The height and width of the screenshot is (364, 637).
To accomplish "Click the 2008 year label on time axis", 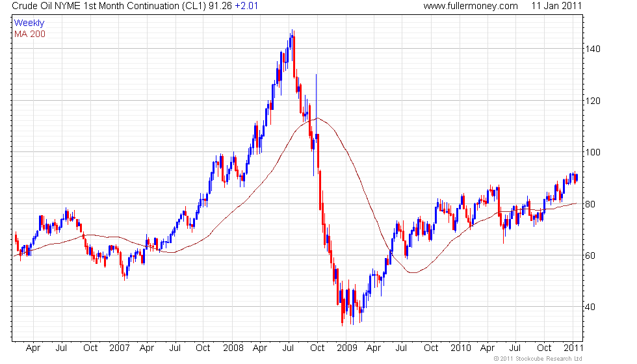I will click(233, 348).
